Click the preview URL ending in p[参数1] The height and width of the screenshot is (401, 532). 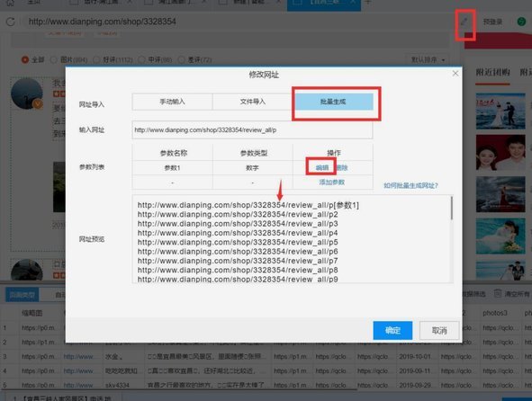coord(248,205)
